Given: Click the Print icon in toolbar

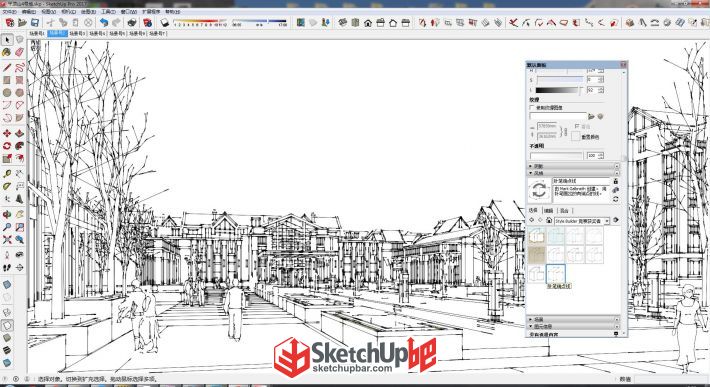Looking at the screenshot, I should click(132, 23).
